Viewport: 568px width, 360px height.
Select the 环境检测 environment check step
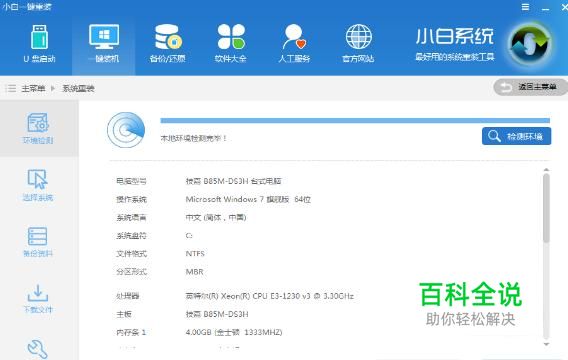click(38, 128)
